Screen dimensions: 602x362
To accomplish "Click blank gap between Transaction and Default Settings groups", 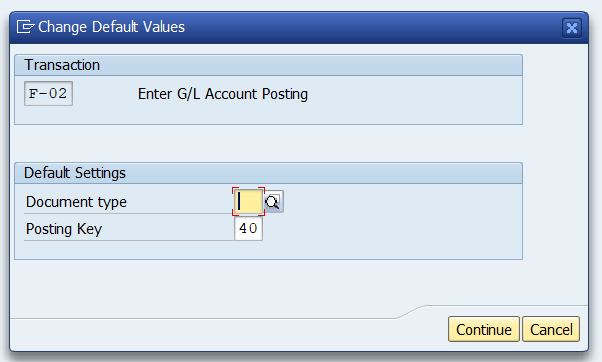I will pyautogui.click(x=268, y=144).
